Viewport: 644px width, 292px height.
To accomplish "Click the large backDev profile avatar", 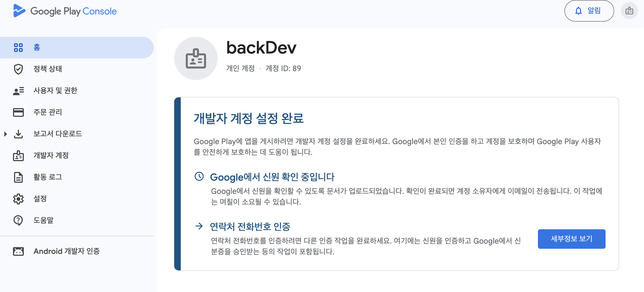I will [x=196, y=58].
